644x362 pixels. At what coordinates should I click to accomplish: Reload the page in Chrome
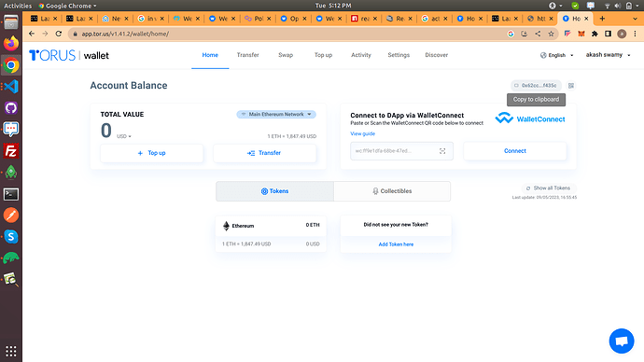58,34
